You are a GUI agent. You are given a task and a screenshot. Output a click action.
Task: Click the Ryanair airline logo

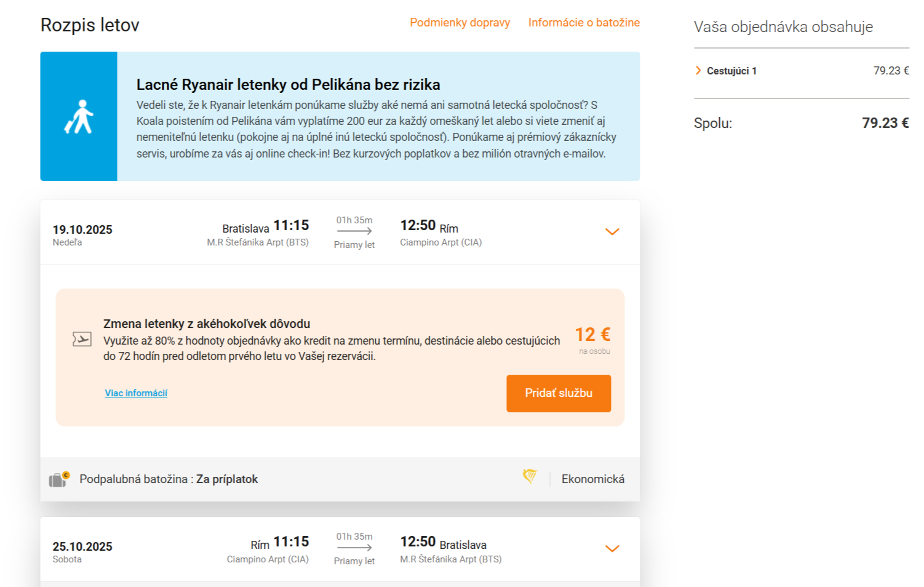pos(530,476)
